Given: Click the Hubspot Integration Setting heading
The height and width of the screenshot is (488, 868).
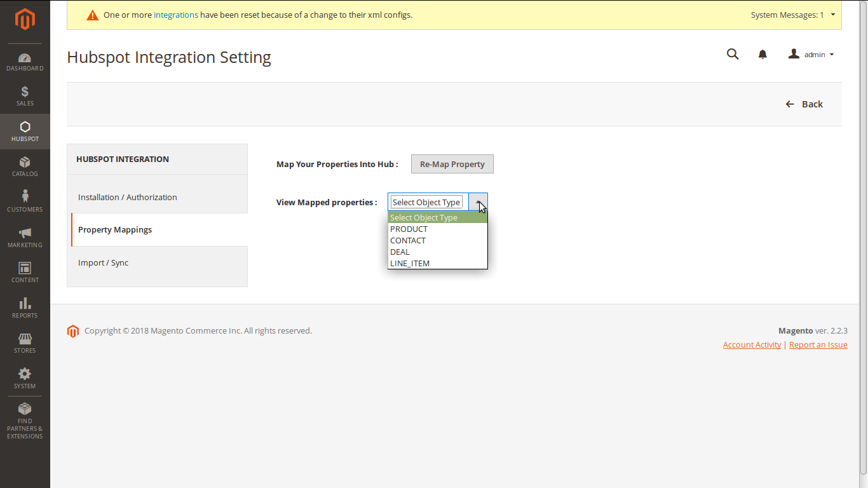Looking at the screenshot, I should (x=169, y=57).
